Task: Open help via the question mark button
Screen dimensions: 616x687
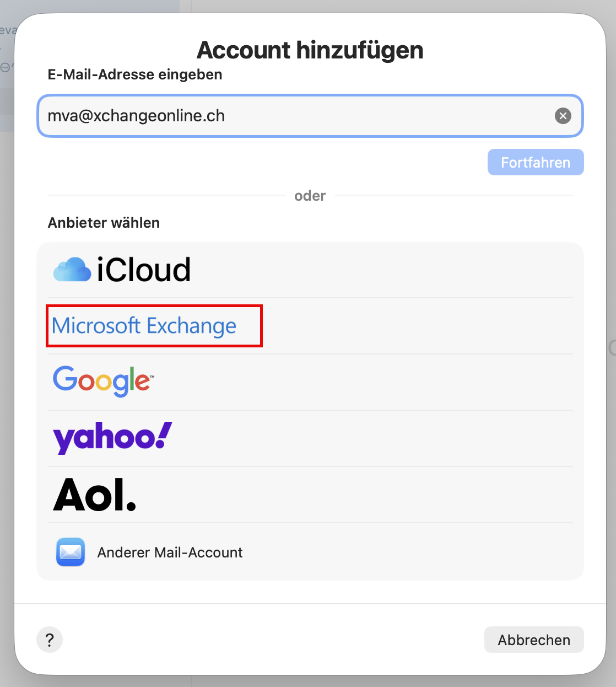Action: click(50, 640)
